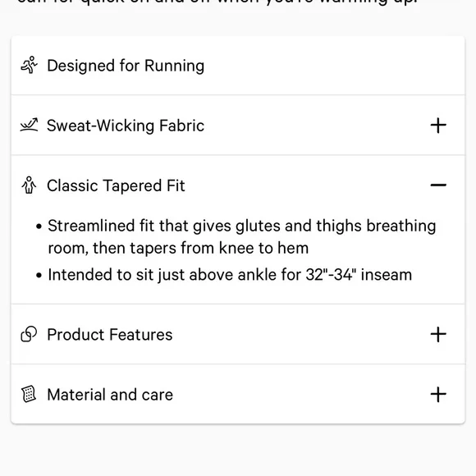The image size is (476, 476).
Task: Collapse Classic Tapered Fit with minus icon
Action: point(438,185)
